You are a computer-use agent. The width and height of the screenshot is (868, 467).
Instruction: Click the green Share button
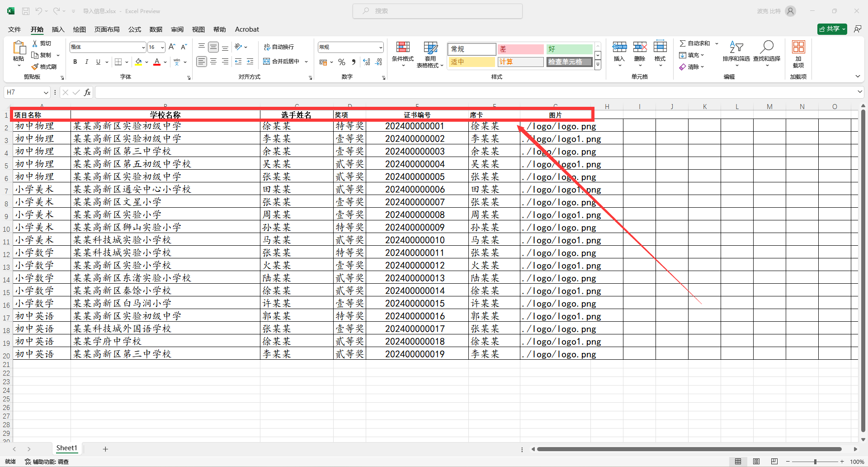[x=832, y=29]
